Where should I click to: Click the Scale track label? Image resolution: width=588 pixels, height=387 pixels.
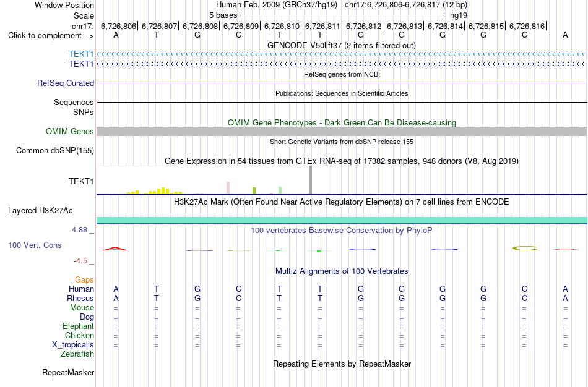click(84, 15)
